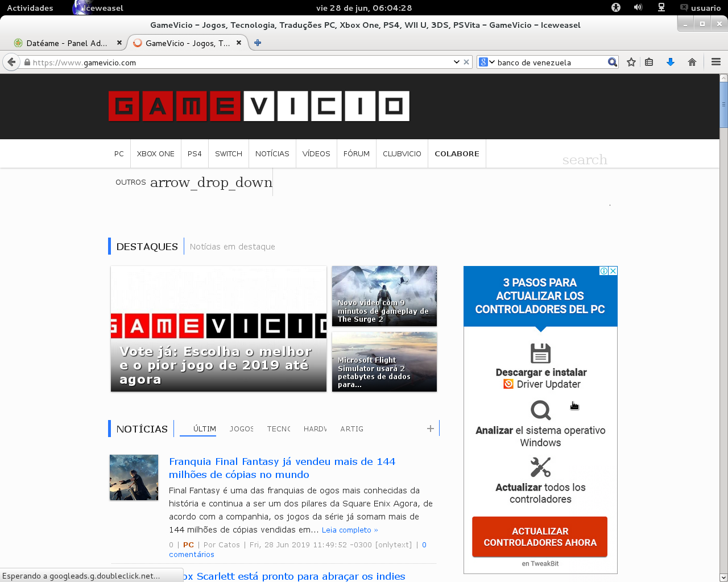Image resolution: width=728 pixels, height=582 pixels.
Task: Open the Microsoft Flight Simulator thumbnail
Action: pyautogui.click(x=384, y=361)
